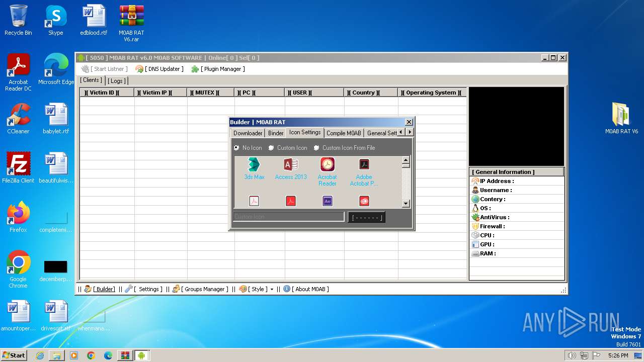Open the General Sett... tab
The height and width of the screenshot is (362, 644).
381,133
